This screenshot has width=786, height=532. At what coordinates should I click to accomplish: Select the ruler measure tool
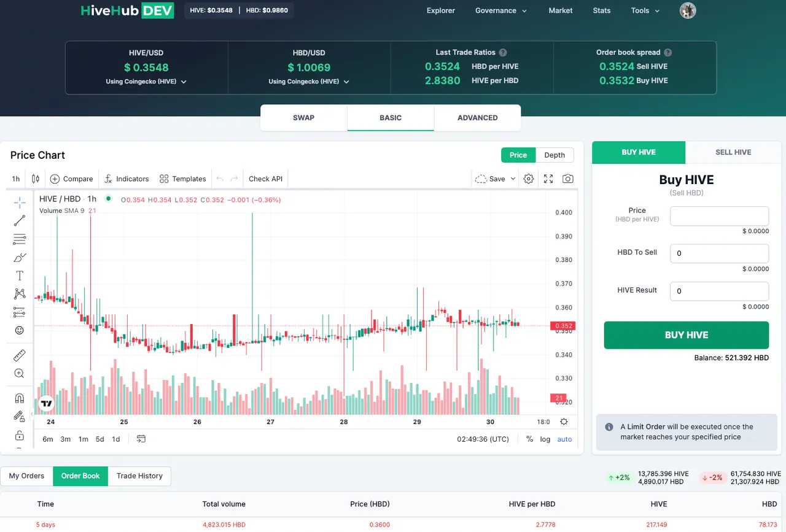coord(20,355)
